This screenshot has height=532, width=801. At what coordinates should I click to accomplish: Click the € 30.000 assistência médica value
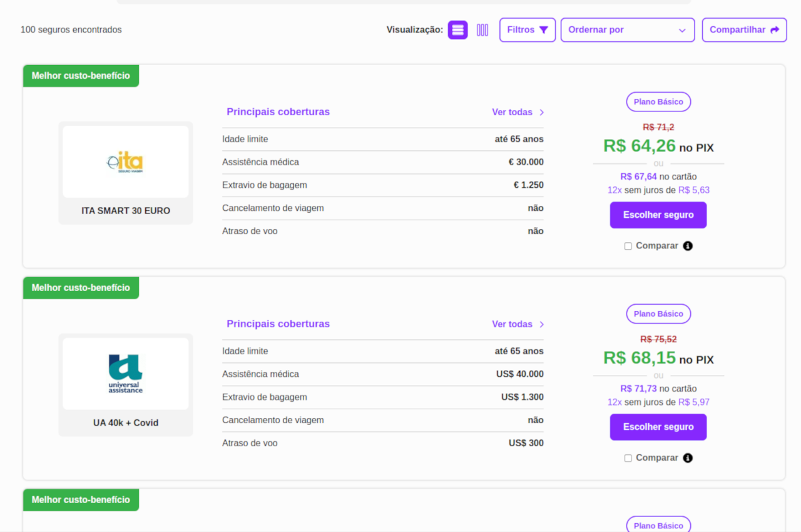click(x=526, y=162)
